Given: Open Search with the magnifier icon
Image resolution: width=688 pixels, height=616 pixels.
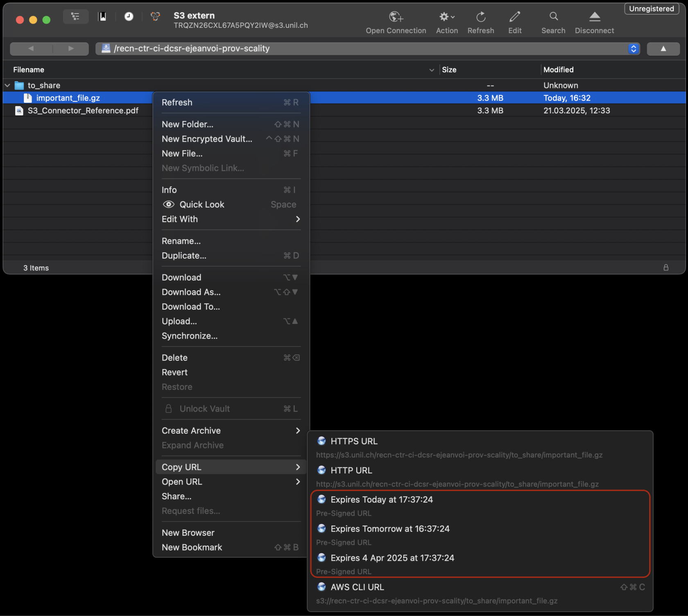Looking at the screenshot, I should coord(553,17).
